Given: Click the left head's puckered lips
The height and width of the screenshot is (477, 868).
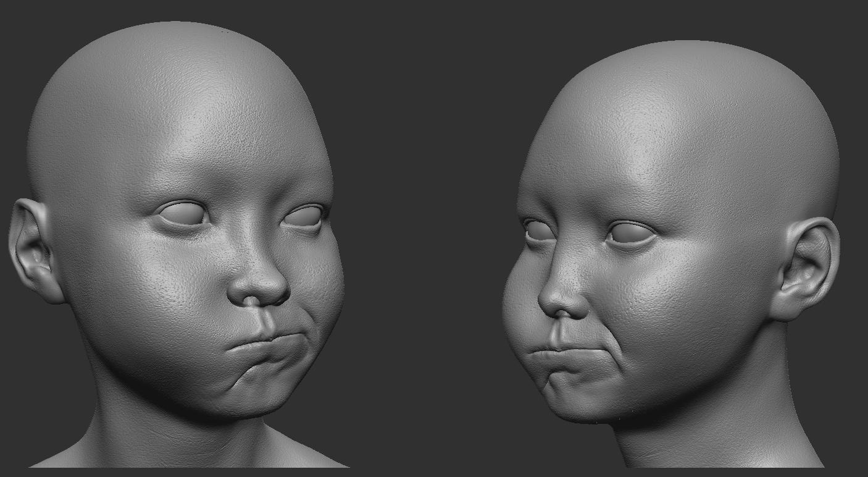Looking at the screenshot, I should click(269, 343).
